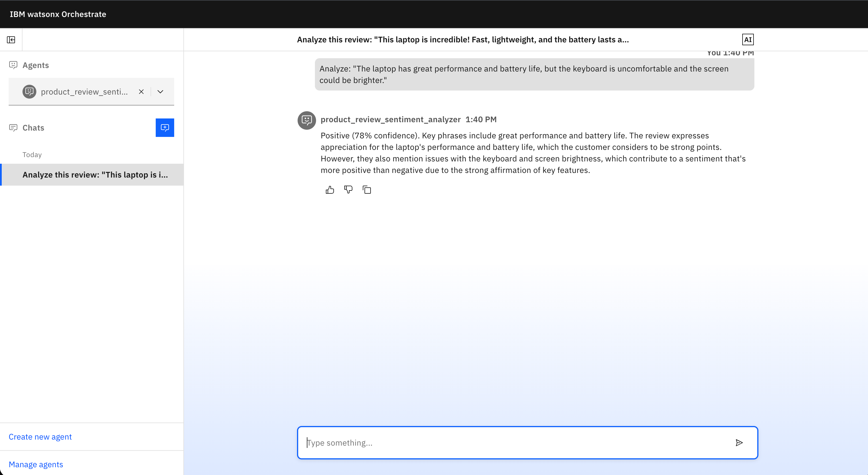Click the agent avatar in selector
The width and height of the screenshot is (868, 475).
point(29,92)
